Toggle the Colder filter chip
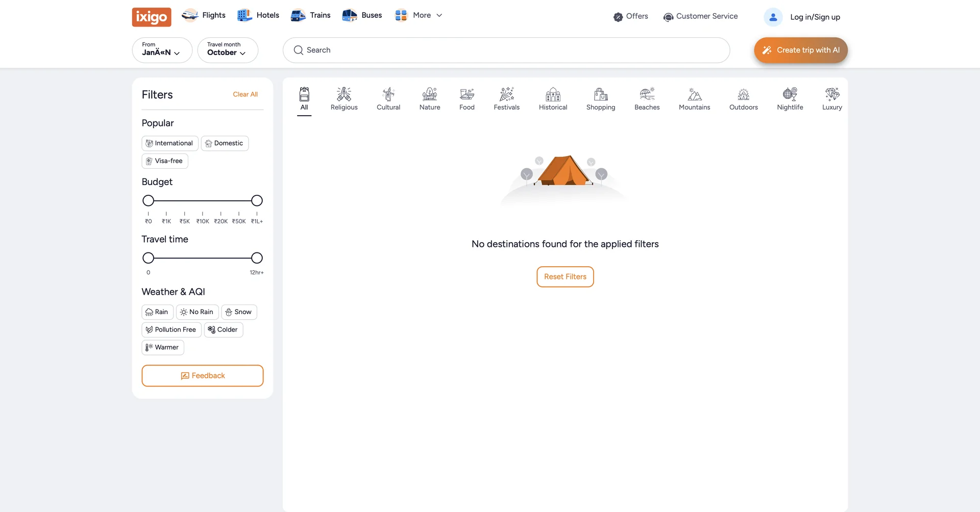Image resolution: width=980 pixels, height=512 pixels. pyautogui.click(x=224, y=330)
